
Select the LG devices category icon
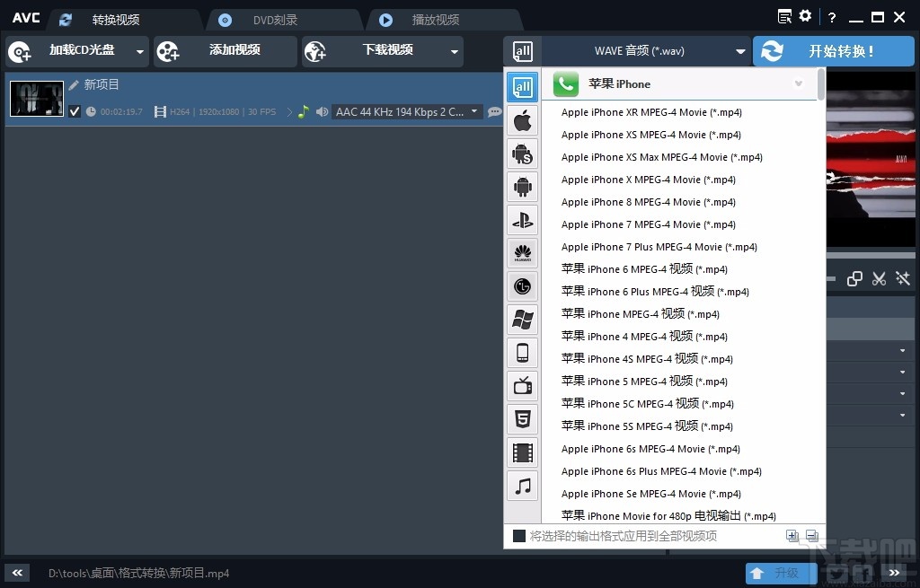coord(523,286)
